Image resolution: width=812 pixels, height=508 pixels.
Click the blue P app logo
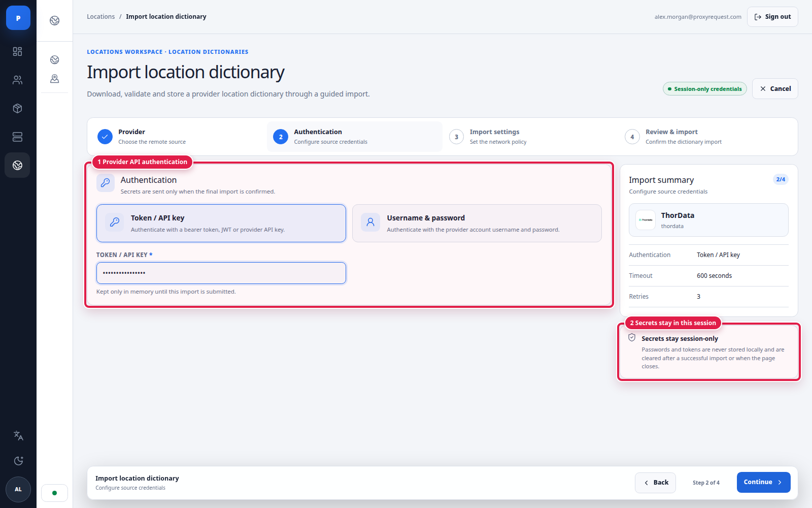click(x=18, y=18)
